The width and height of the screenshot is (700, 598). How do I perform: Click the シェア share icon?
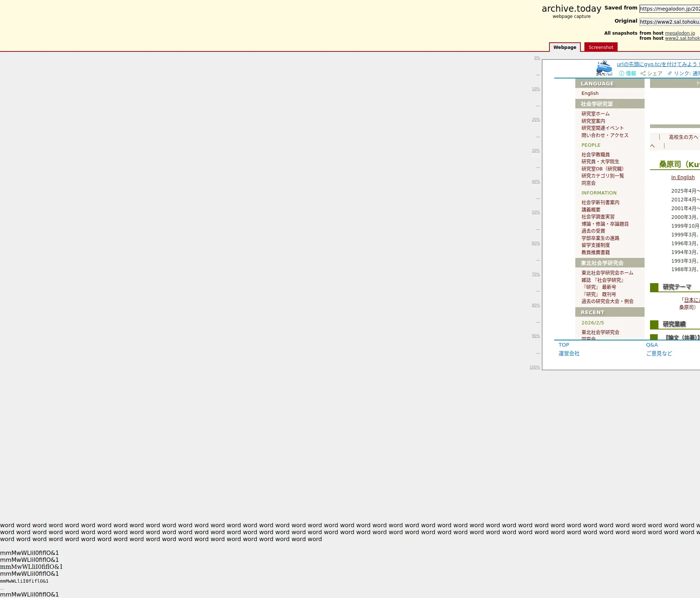click(643, 73)
